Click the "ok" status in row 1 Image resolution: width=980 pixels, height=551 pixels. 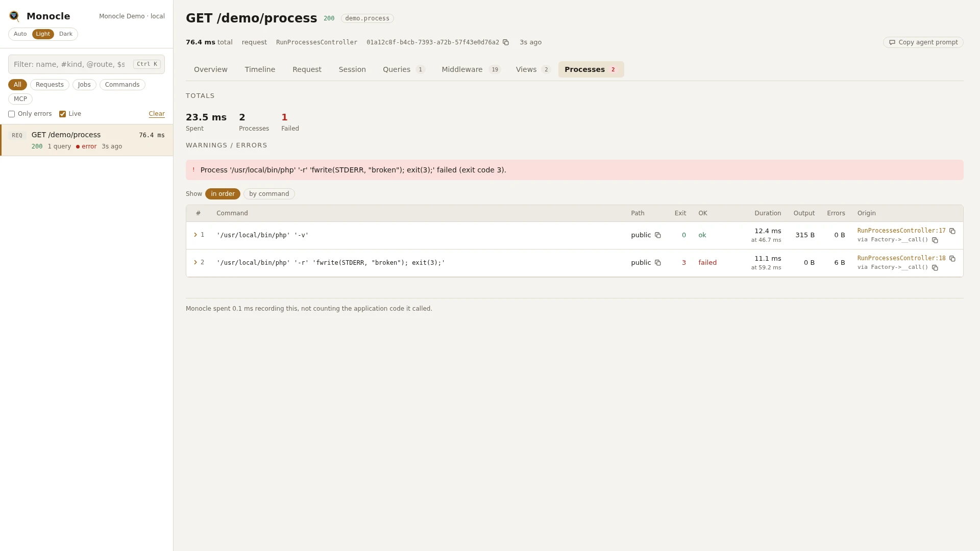702,235
